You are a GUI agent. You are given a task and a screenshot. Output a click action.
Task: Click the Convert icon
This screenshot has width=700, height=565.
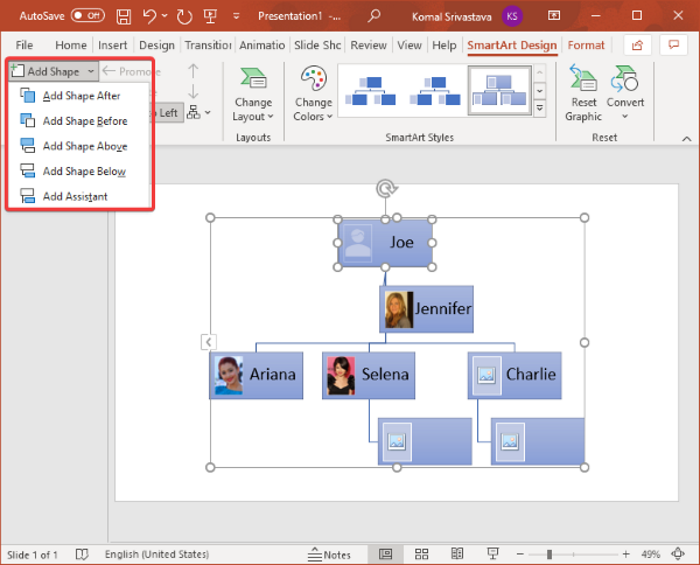(x=625, y=80)
